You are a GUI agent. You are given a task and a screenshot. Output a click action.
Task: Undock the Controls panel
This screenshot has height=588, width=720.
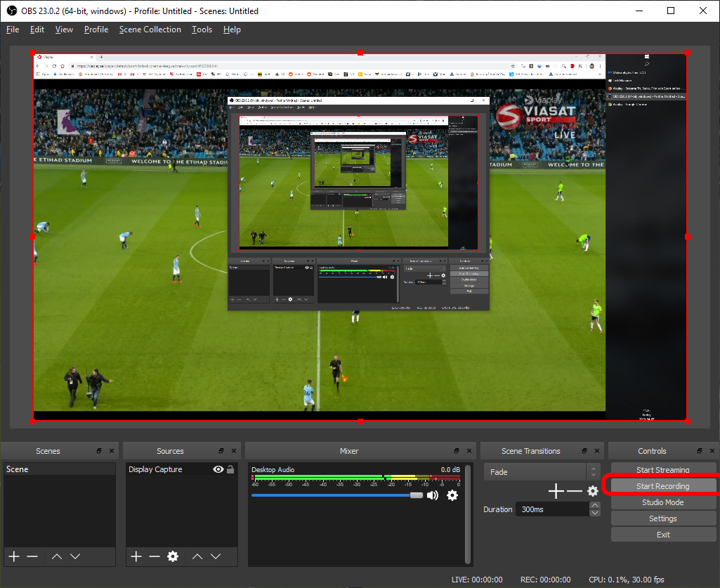[x=700, y=450]
